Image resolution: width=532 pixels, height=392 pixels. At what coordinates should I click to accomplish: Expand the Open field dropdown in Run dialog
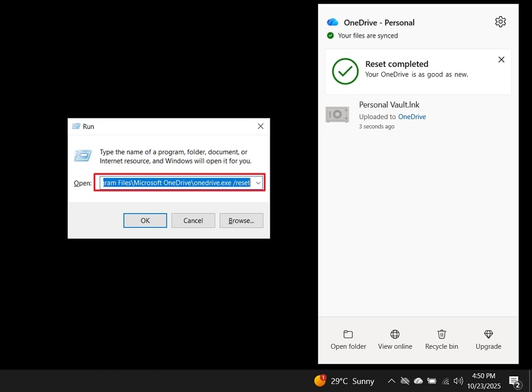tap(258, 183)
